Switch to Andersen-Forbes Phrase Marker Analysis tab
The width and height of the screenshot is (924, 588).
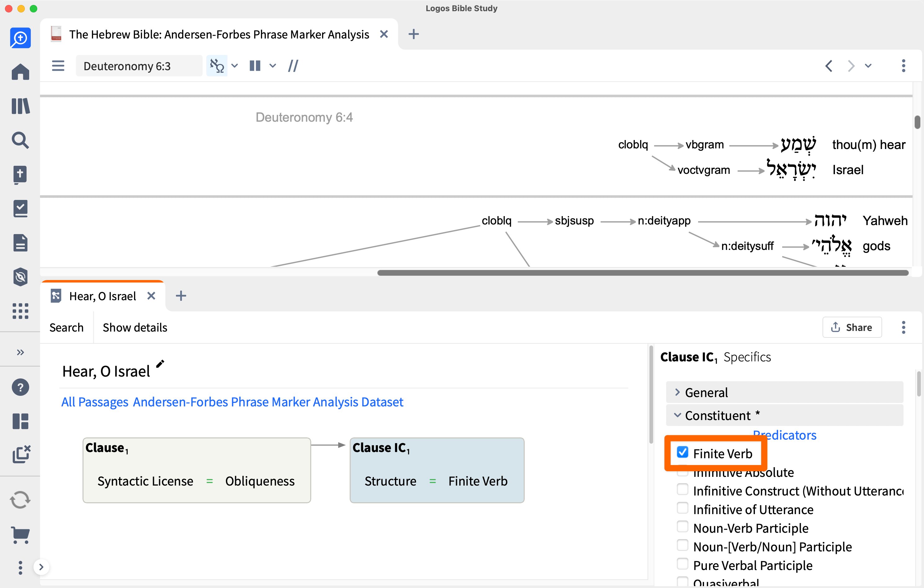[x=219, y=34]
